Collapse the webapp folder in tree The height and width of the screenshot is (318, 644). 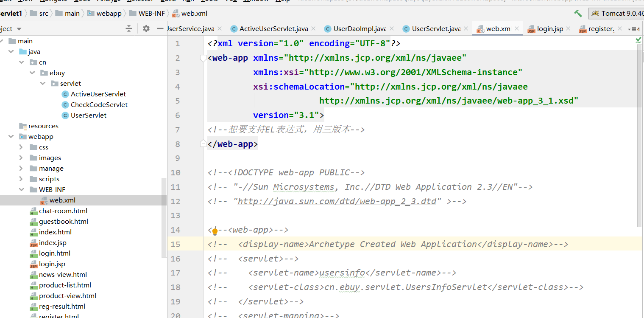tap(11, 137)
